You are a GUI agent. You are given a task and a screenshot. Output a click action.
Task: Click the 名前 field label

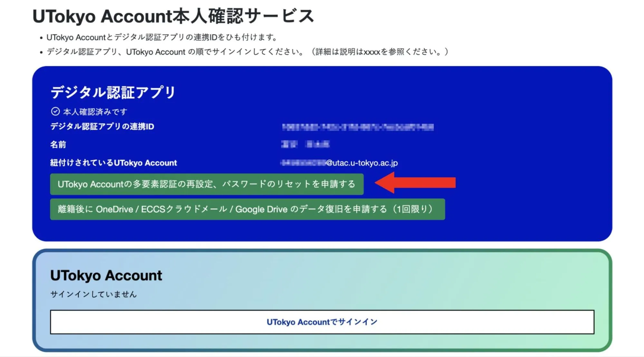[x=58, y=145]
